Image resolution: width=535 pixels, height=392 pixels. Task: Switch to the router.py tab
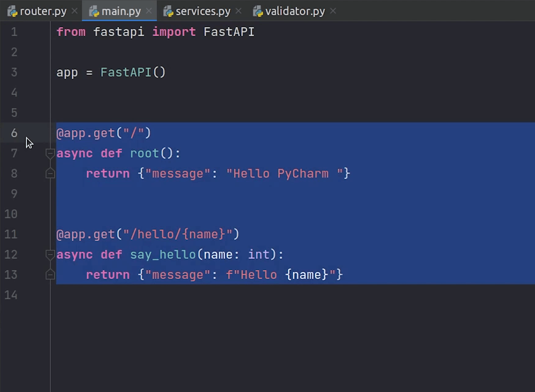pos(43,11)
